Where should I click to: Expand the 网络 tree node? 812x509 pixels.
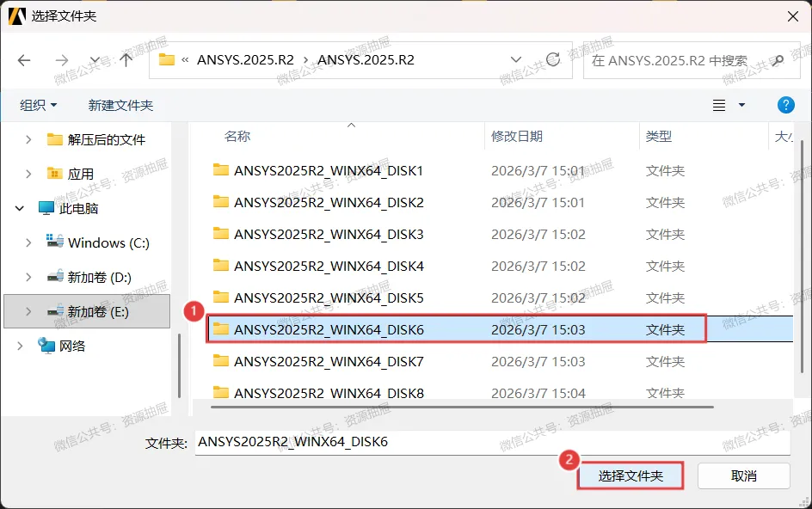[x=20, y=346]
